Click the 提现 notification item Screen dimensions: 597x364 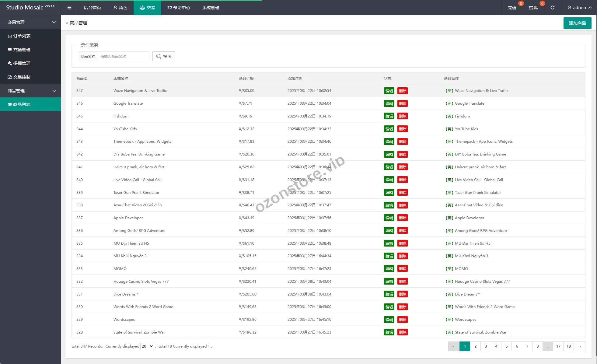click(533, 8)
